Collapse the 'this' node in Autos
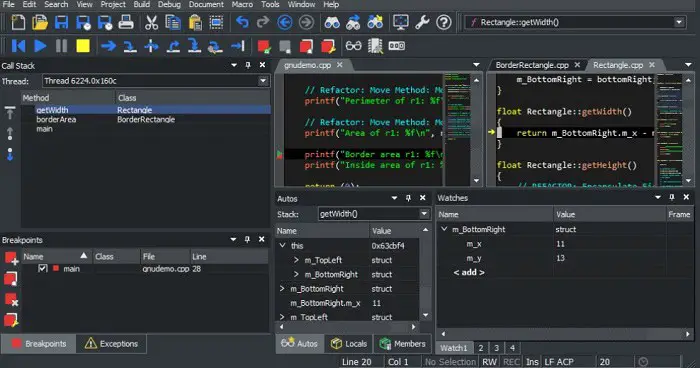The width and height of the screenshot is (700, 368). click(x=282, y=246)
